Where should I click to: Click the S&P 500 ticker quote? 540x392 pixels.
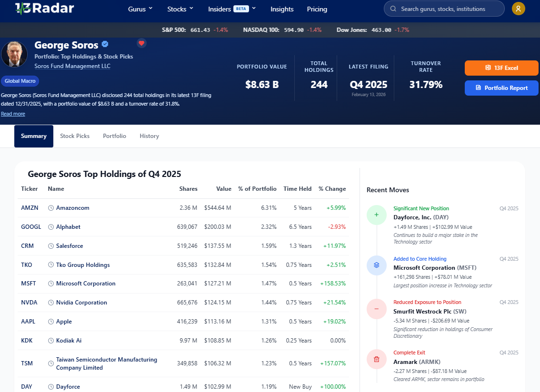(x=195, y=30)
